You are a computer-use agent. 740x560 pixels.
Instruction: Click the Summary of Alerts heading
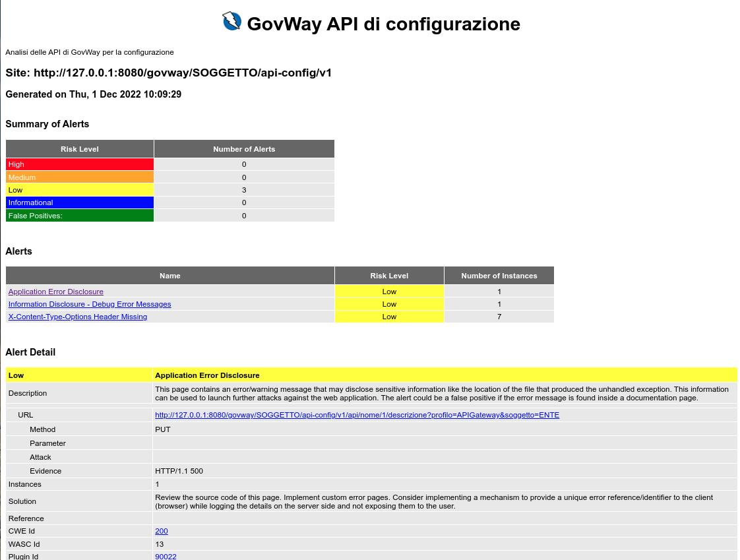47,124
